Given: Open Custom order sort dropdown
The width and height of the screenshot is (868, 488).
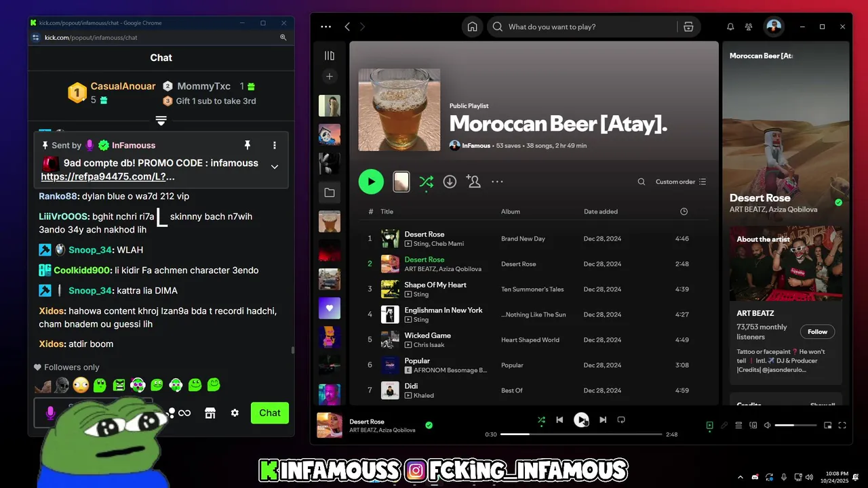Looking at the screenshot, I should click(680, 182).
